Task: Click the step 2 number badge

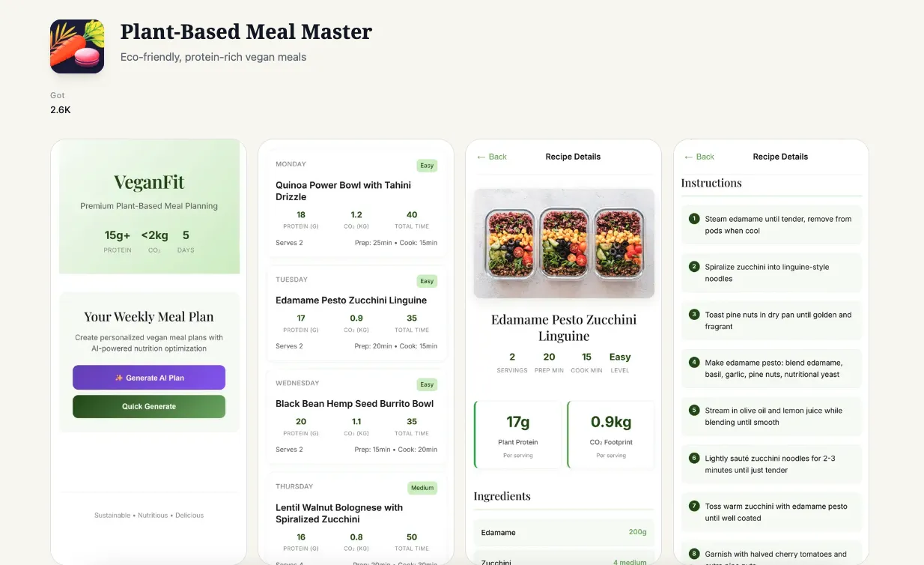Action: pyautogui.click(x=693, y=267)
